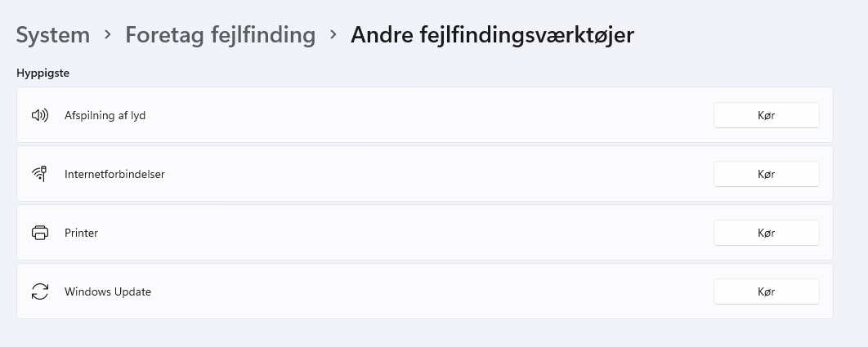Click the Hyppigste section heading

click(x=43, y=73)
